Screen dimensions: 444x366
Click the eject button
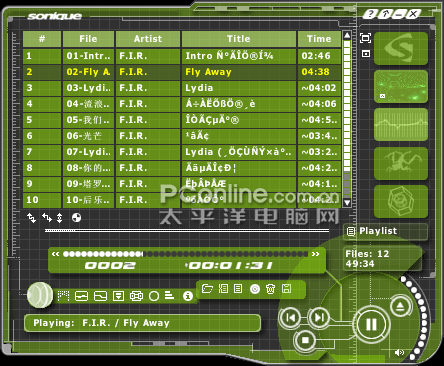[x=400, y=306]
